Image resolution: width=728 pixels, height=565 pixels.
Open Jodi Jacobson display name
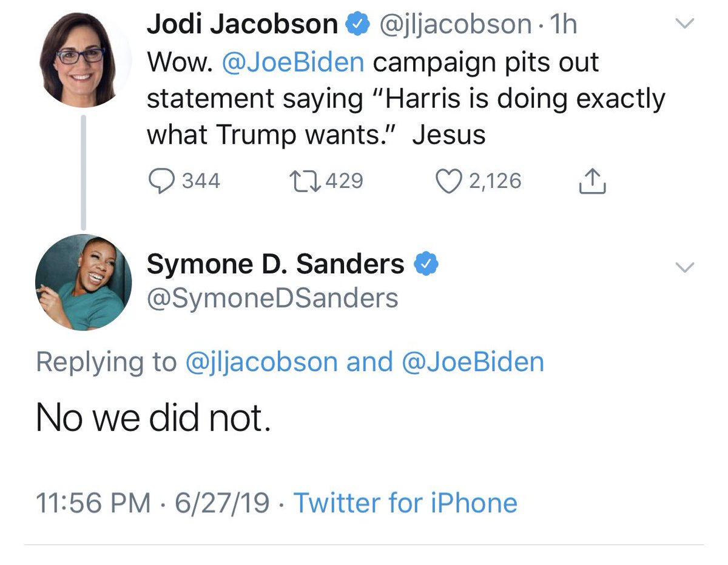243,24
